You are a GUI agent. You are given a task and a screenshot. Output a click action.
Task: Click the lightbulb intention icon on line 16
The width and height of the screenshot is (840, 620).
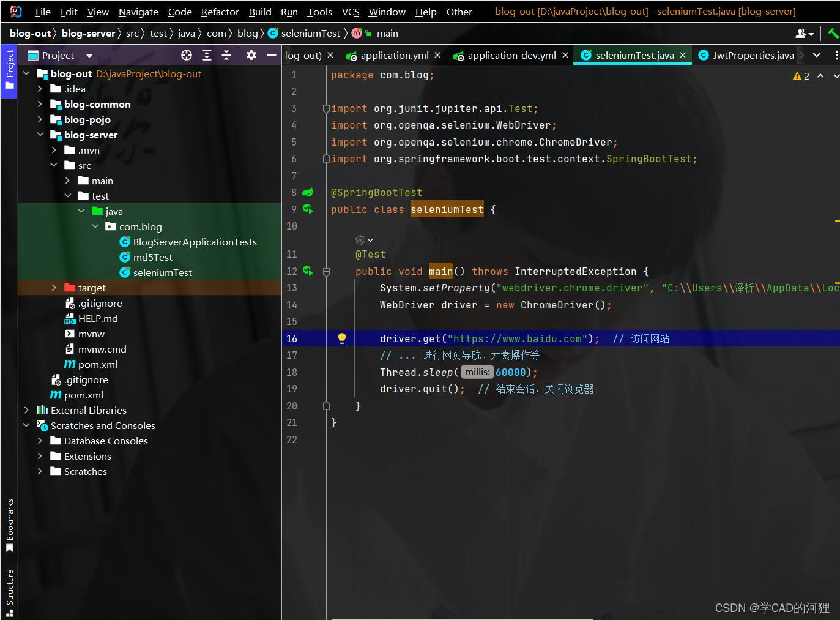click(x=341, y=338)
